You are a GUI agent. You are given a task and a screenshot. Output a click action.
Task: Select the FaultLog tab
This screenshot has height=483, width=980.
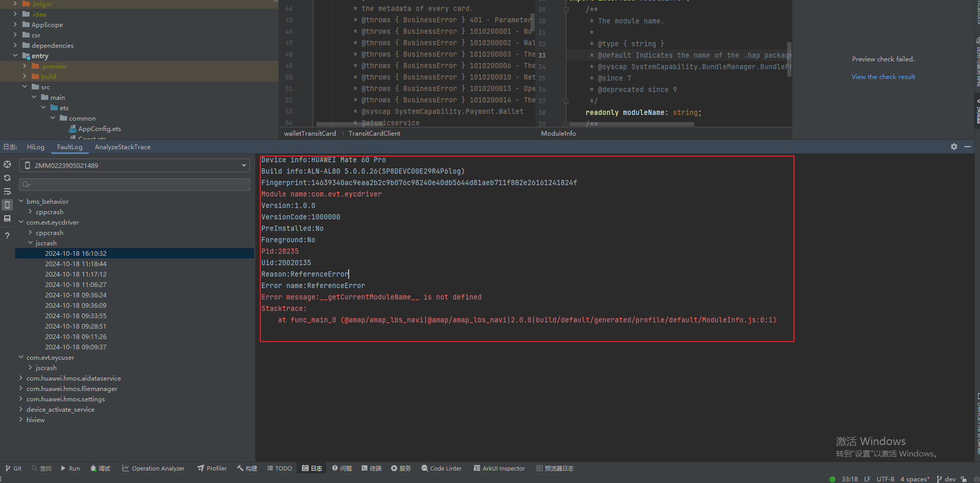click(70, 147)
